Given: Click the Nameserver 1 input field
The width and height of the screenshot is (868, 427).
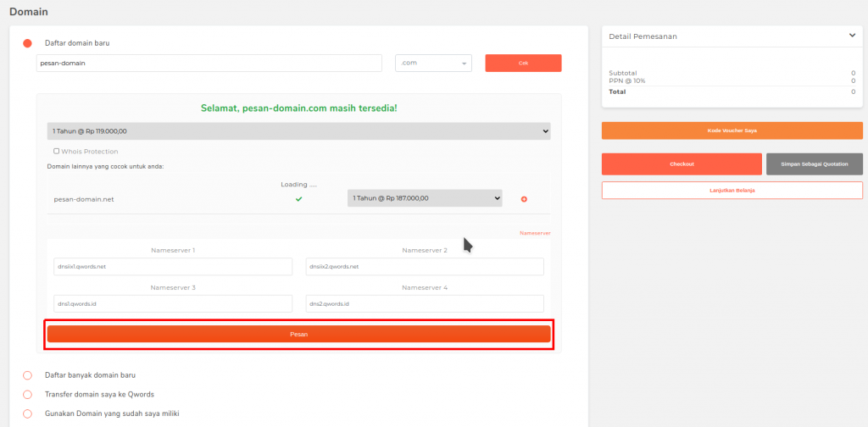Looking at the screenshot, I should coord(172,266).
